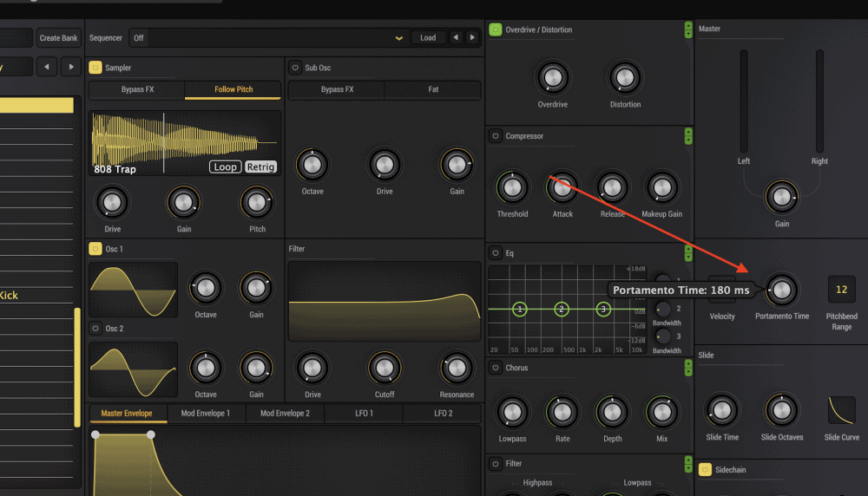Toggle the Loop button on sample
The height and width of the screenshot is (496, 868).
(x=226, y=167)
